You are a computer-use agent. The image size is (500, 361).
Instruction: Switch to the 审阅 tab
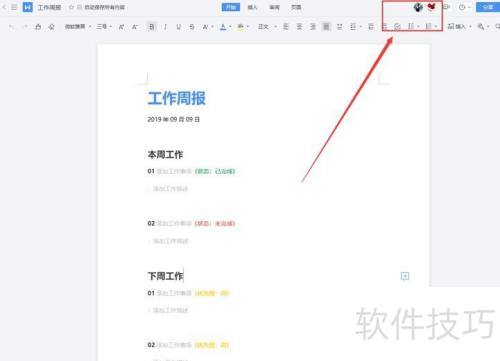(x=274, y=7)
